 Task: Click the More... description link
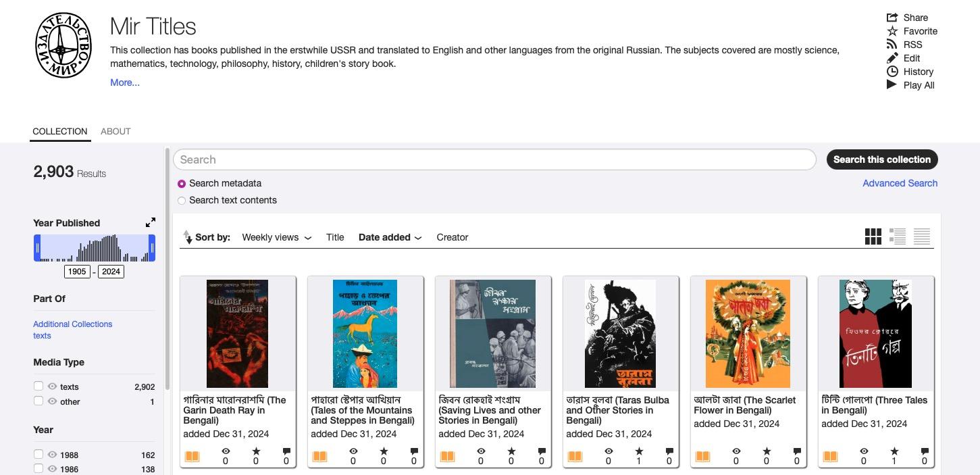point(125,82)
